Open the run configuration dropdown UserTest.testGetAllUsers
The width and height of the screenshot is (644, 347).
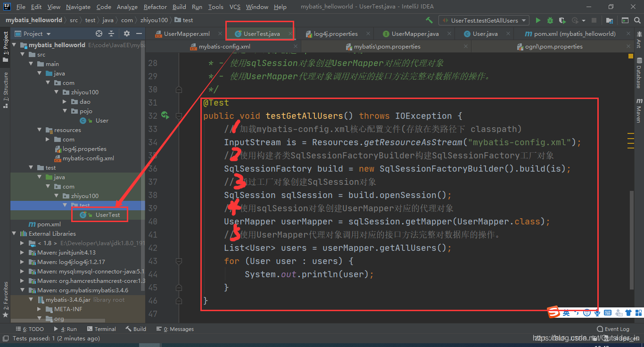484,20
